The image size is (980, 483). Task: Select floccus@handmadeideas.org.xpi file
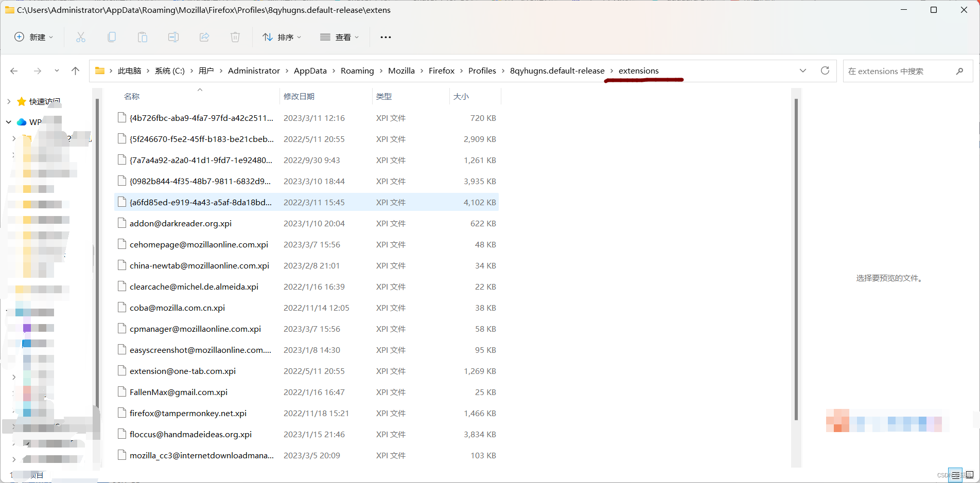coord(306,434)
